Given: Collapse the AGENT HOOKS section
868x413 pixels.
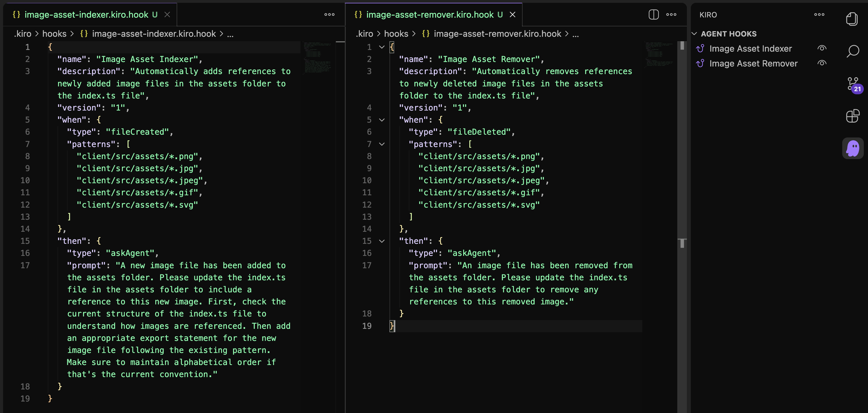Looking at the screenshot, I should point(694,34).
